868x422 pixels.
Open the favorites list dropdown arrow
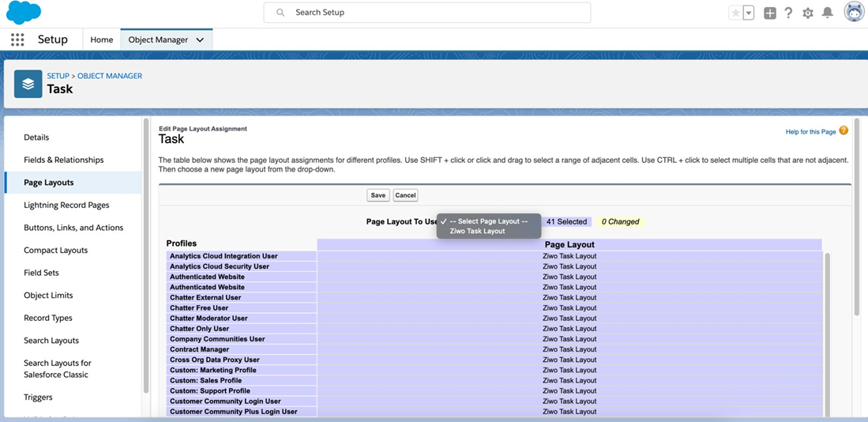[x=749, y=13]
